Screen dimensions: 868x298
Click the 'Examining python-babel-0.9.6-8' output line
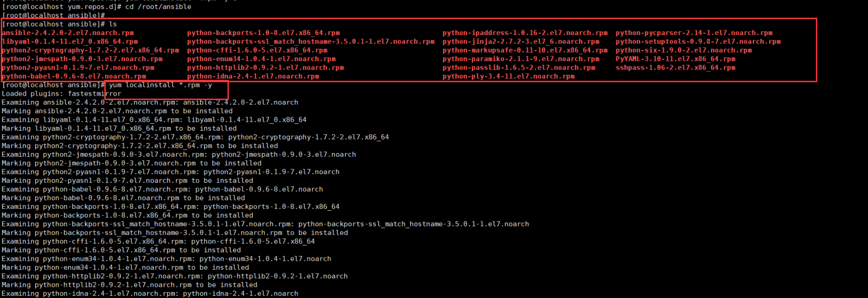162,190
